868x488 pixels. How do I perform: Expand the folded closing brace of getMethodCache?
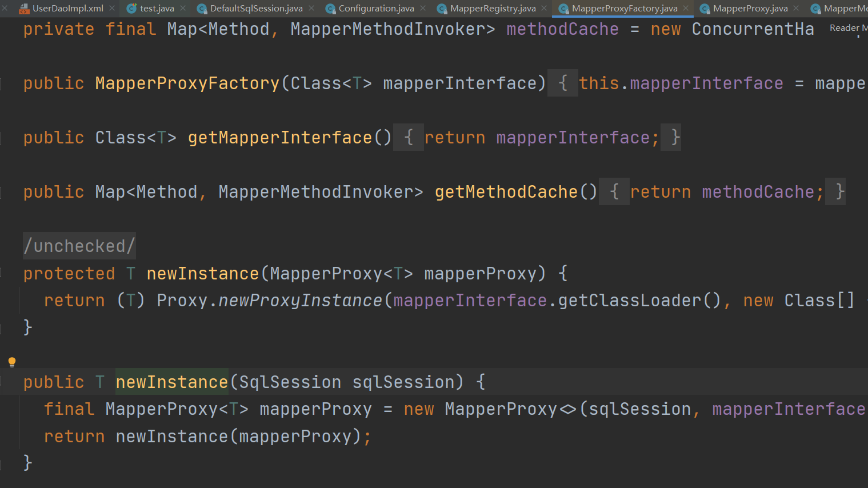835,192
